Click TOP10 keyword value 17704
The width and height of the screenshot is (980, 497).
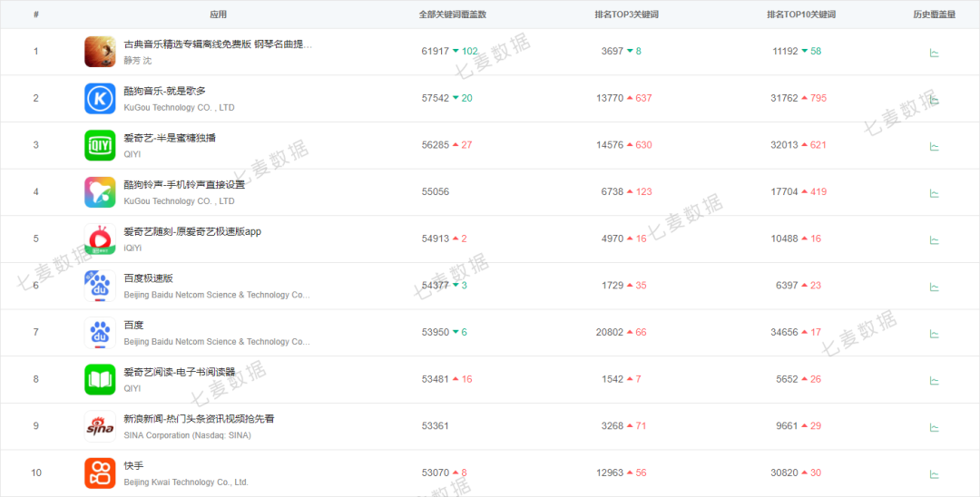coord(784,191)
